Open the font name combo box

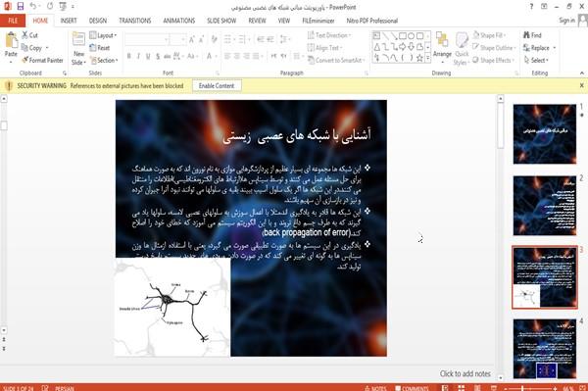[x=147, y=39]
